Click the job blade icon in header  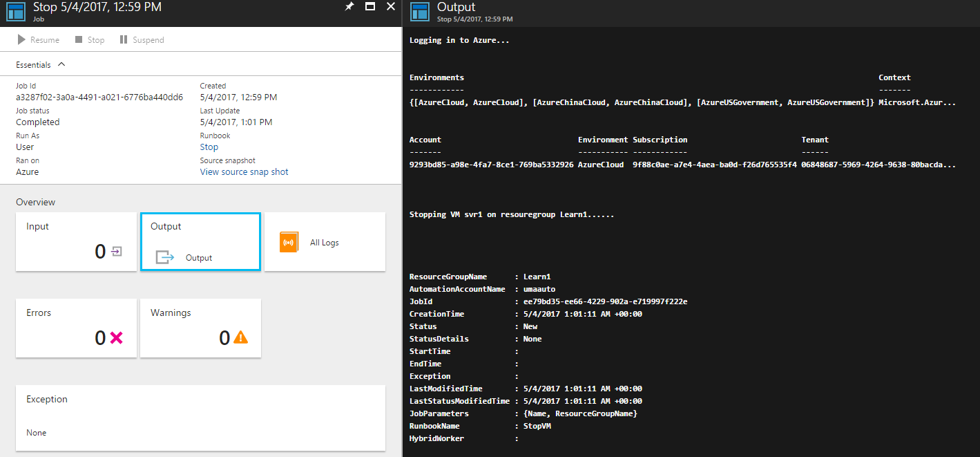(17, 12)
